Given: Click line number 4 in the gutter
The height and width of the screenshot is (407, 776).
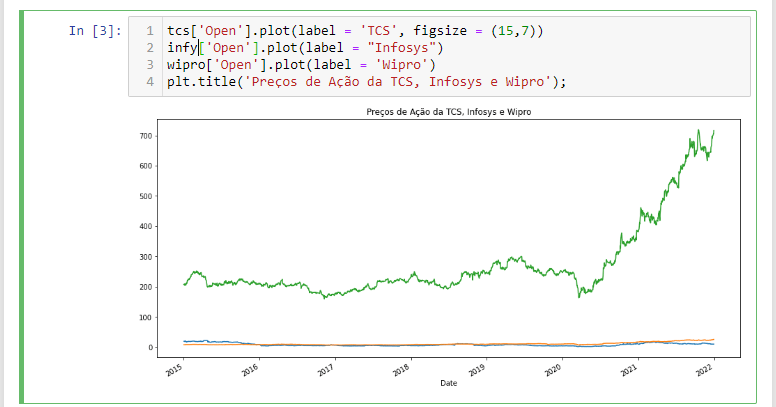Looking at the screenshot, I should click(149, 82).
